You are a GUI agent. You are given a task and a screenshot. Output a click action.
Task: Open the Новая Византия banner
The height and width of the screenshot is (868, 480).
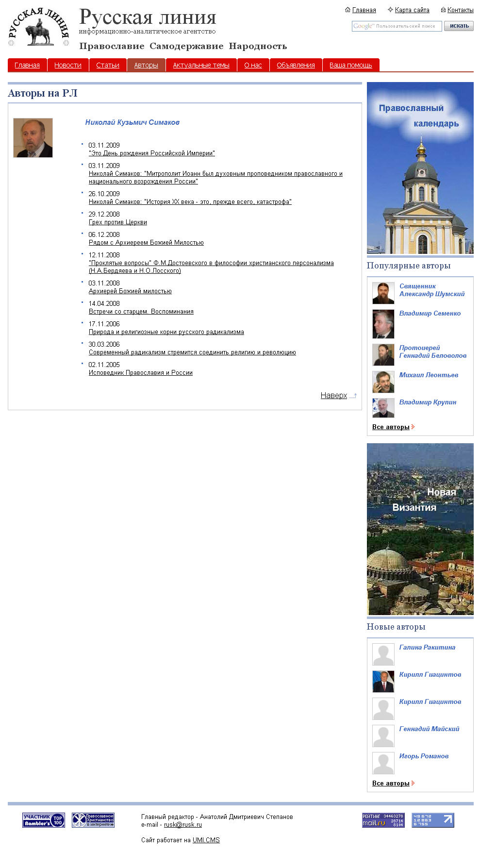click(420, 529)
